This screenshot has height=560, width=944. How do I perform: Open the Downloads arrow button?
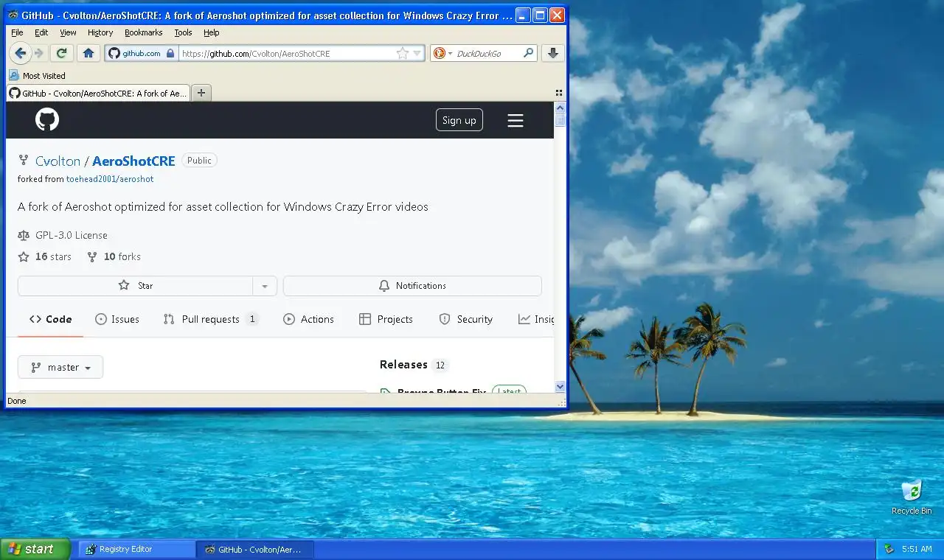552,53
